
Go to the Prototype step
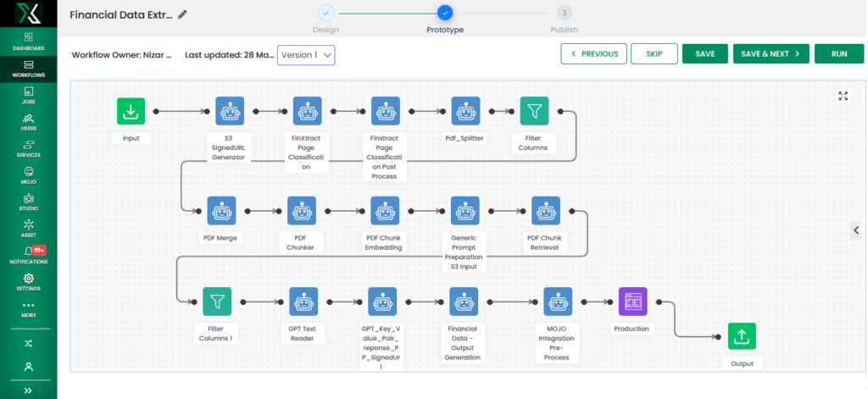(444, 19)
